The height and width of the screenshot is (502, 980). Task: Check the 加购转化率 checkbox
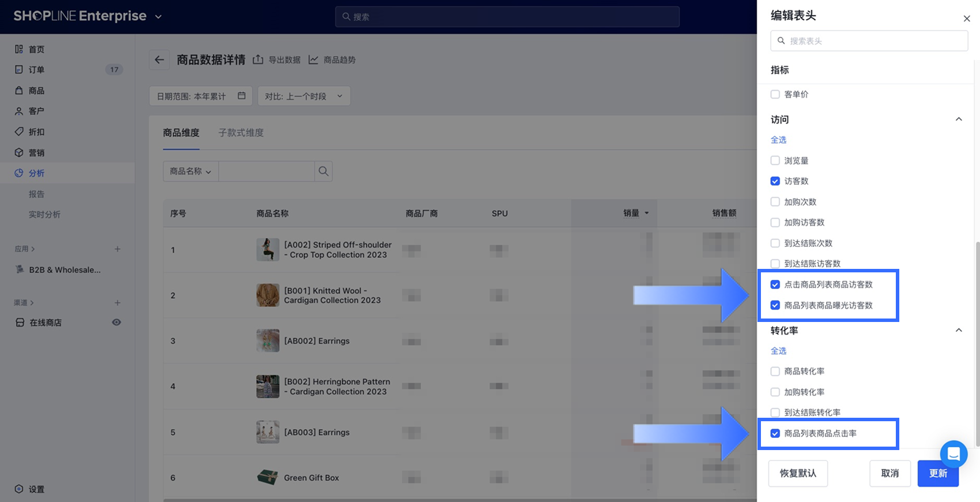[x=775, y=392]
